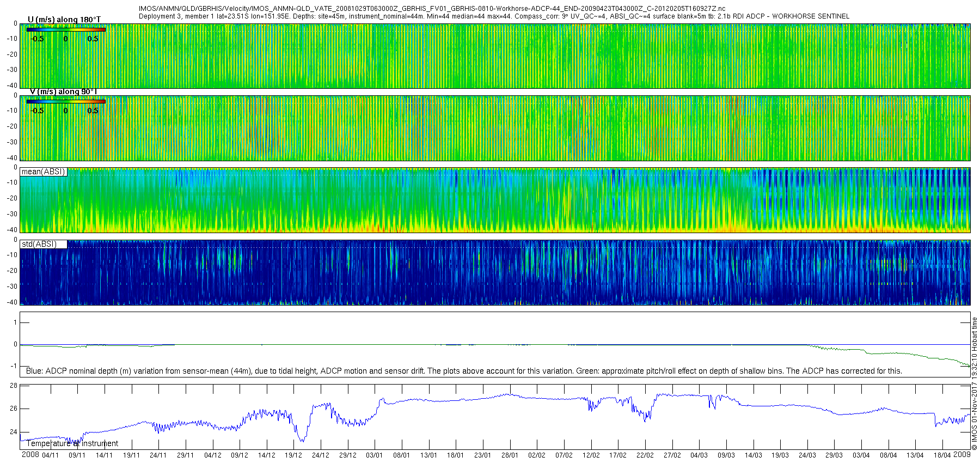Image resolution: width=980 pixels, height=463 pixels.
Task: Click the 2009 year label on axis
Action: point(961,454)
